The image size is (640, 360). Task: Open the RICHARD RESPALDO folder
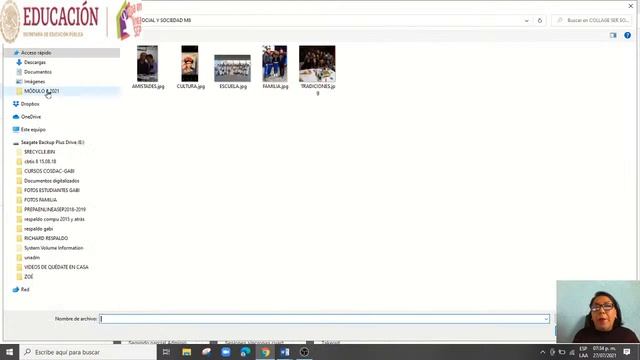pos(46,238)
